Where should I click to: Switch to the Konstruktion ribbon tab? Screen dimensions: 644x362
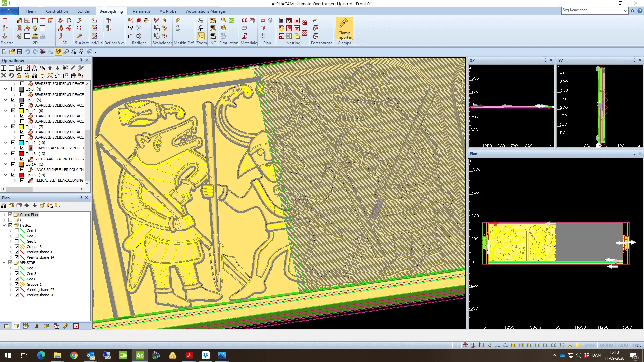click(57, 11)
